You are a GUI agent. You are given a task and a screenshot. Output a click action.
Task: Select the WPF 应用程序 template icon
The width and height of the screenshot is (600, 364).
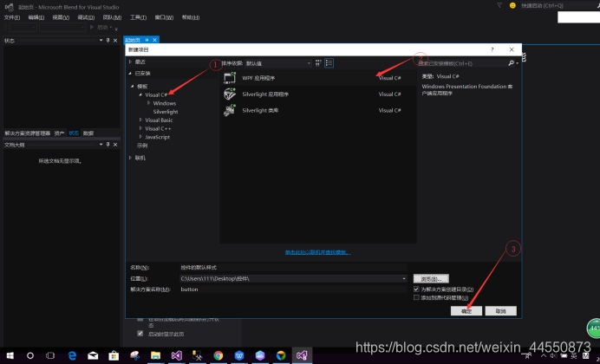pyautogui.click(x=230, y=78)
